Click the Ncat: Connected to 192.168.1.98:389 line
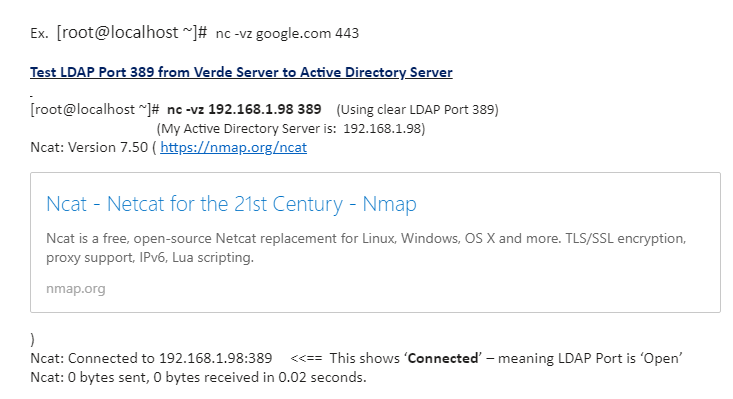The height and width of the screenshot is (399, 733). (x=151, y=358)
